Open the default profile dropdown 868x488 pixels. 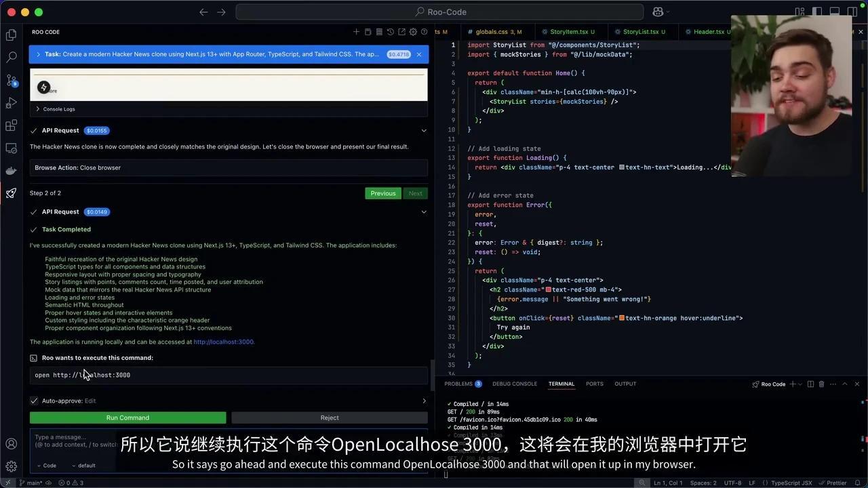[83, 466]
